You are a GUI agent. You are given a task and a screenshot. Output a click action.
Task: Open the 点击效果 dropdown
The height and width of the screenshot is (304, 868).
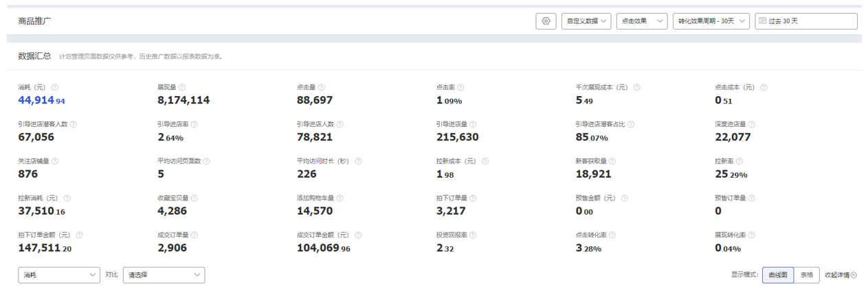pyautogui.click(x=642, y=21)
